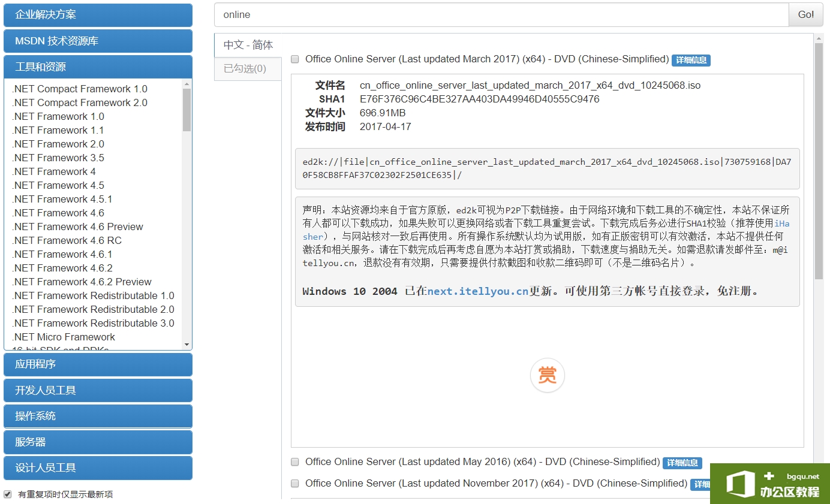This screenshot has height=504, width=830.
Task: Select .NET Framework Redistributable 3.0
Action: pyautogui.click(x=93, y=323)
